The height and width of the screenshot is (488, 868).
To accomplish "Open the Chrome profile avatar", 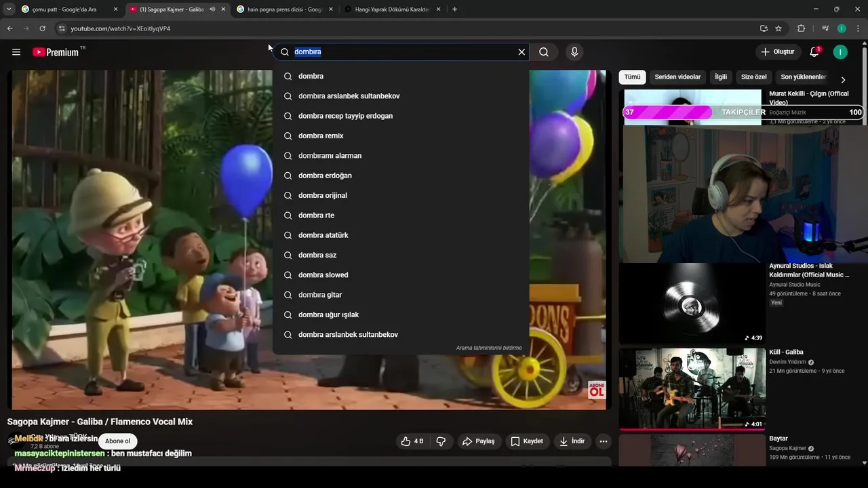I will pos(842,28).
